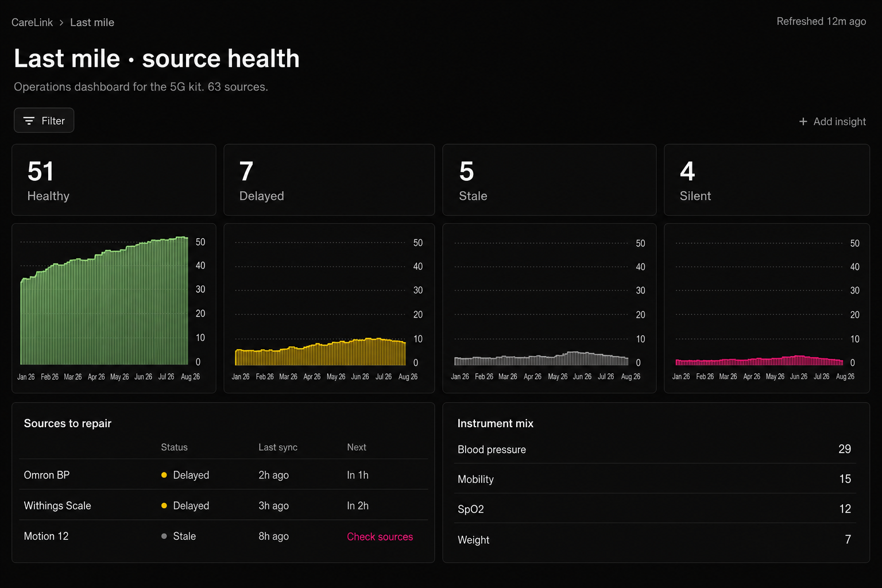The image size is (882, 588).
Task: Open the Filter button
Action: 44,121
